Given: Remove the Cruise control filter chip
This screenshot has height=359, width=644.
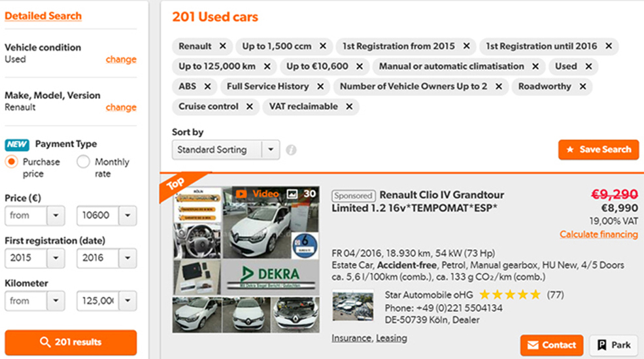Looking at the screenshot, I should pos(249,107).
